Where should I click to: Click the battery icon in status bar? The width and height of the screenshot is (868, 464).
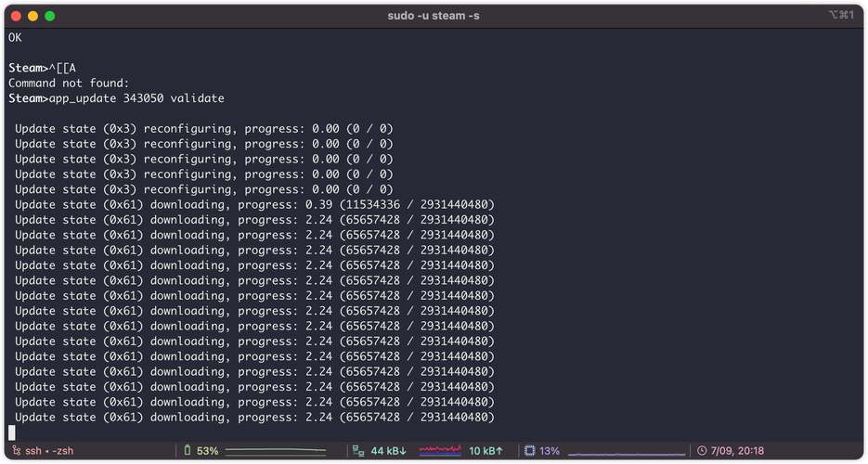pyautogui.click(x=187, y=451)
